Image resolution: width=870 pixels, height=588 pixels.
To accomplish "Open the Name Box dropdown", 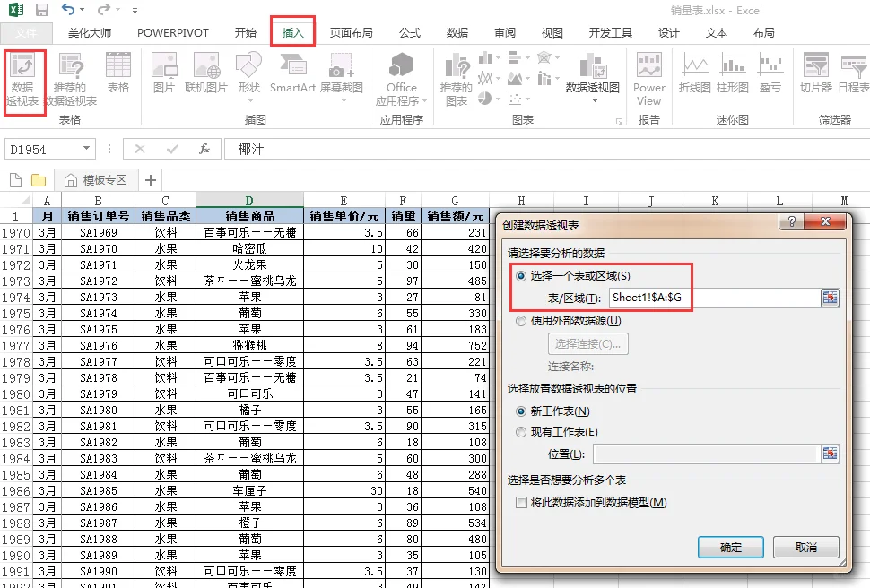I will [84, 148].
